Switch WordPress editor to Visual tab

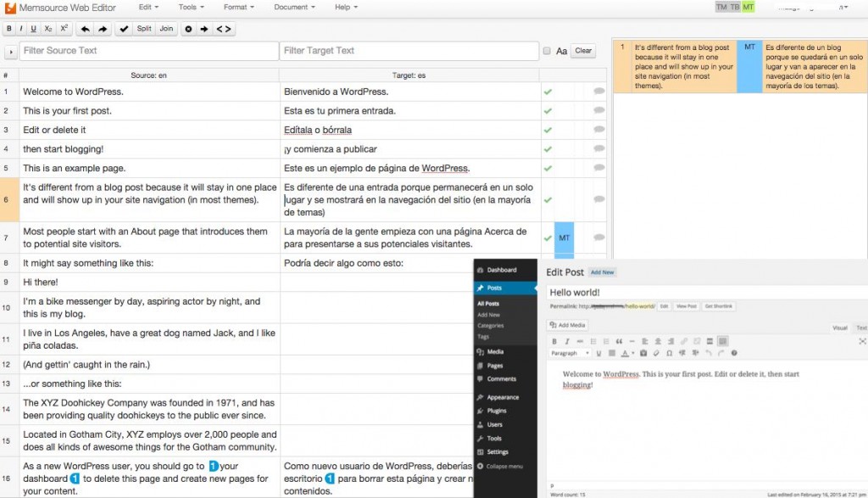pyautogui.click(x=840, y=328)
